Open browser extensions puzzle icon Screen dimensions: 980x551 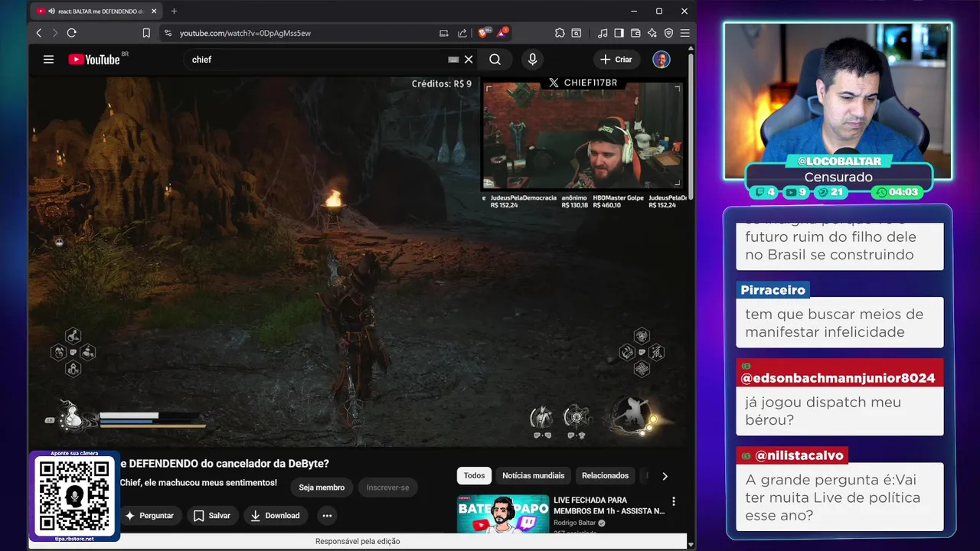560,33
